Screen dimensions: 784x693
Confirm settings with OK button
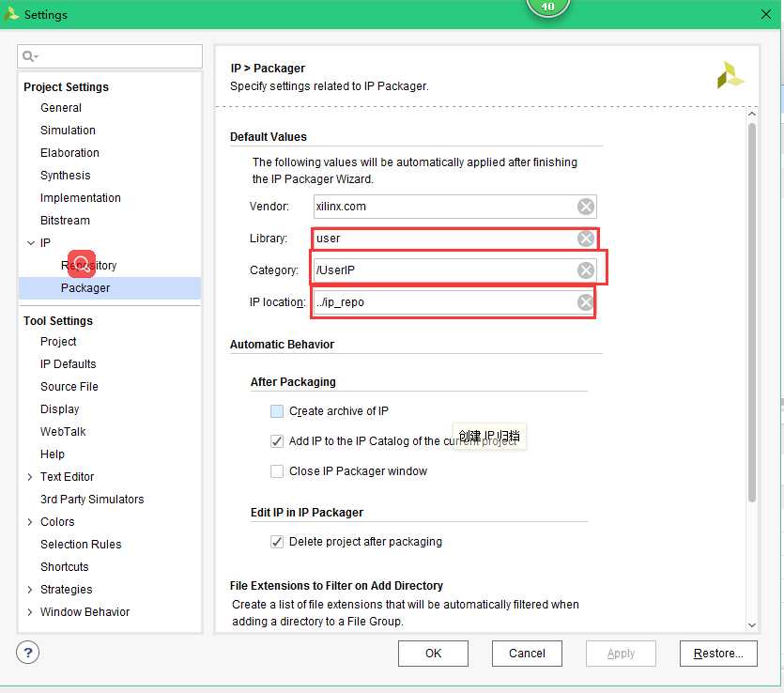[x=433, y=654]
